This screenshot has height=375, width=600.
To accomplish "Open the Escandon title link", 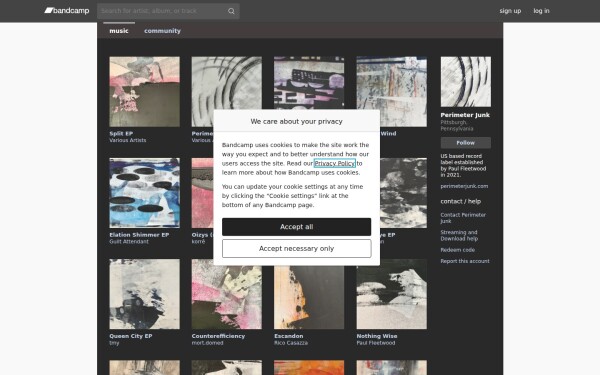I will (289, 336).
